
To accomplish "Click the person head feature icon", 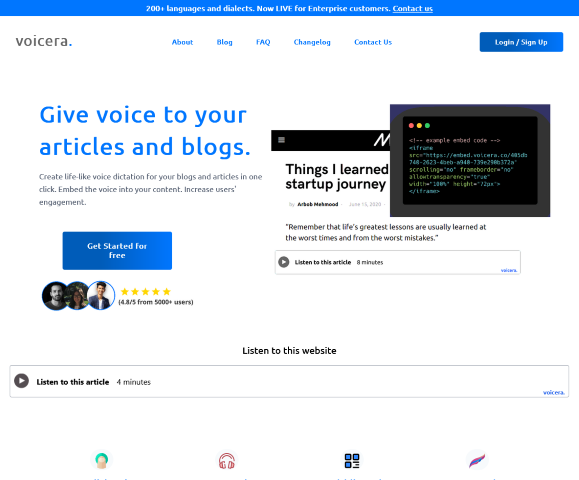I will tap(102, 460).
